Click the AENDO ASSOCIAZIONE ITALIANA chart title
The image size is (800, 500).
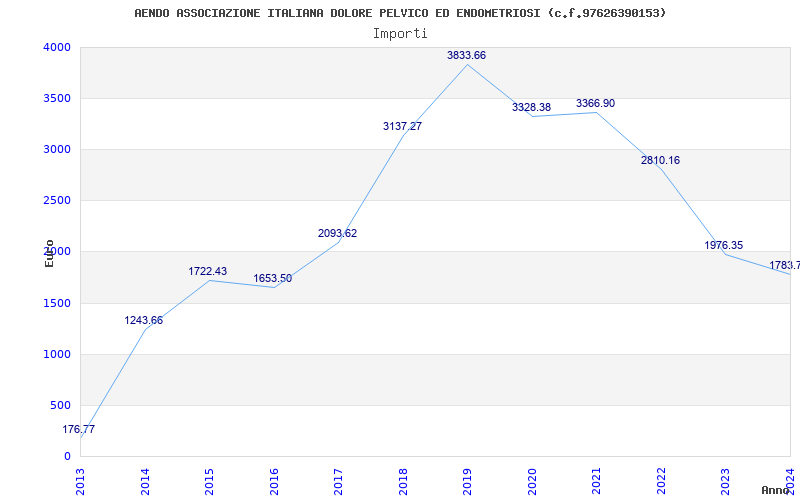point(401,13)
